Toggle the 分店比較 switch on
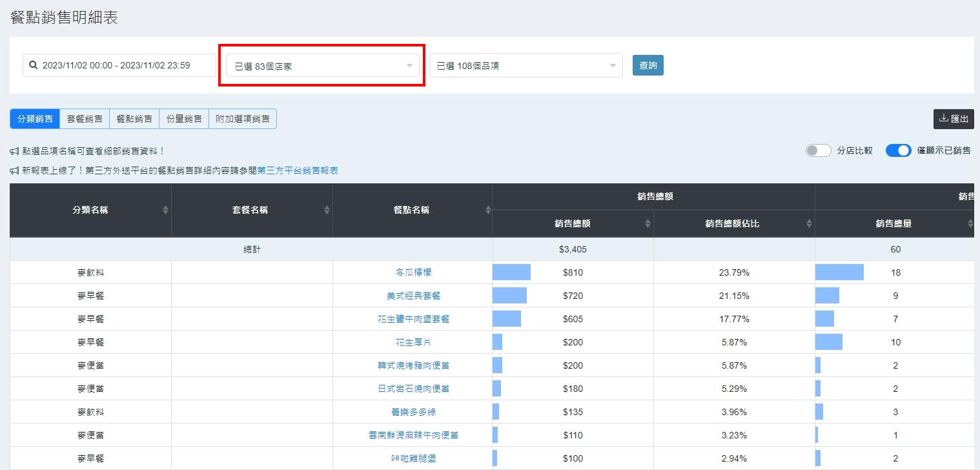This screenshot has height=470, width=980. tap(818, 150)
